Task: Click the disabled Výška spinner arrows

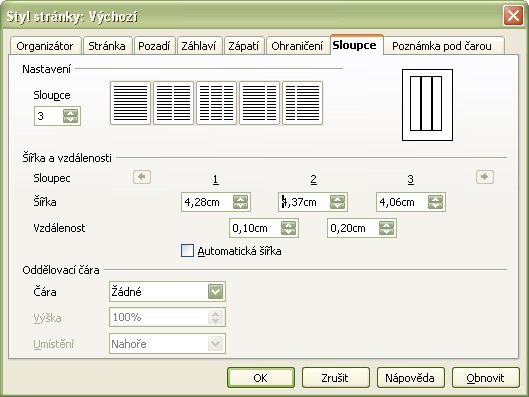Action: (216, 317)
